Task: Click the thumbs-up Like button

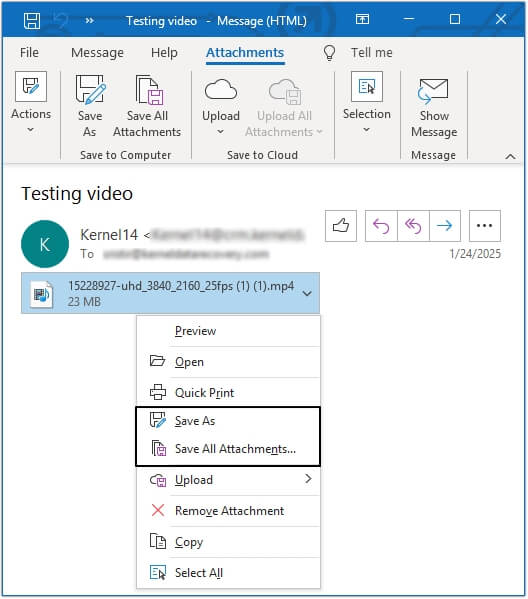Action: pyautogui.click(x=341, y=226)
